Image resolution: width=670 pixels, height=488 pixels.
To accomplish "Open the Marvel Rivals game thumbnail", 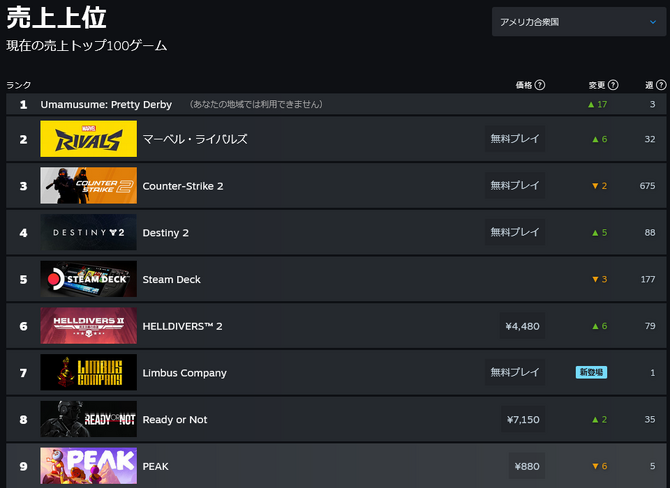I will (x=88, y=139).
